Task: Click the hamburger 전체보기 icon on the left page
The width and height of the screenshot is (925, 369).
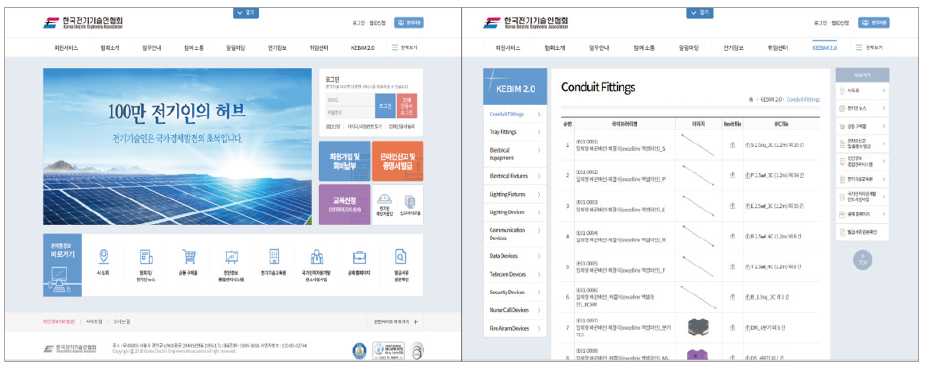Action: (x=395, y=48)
